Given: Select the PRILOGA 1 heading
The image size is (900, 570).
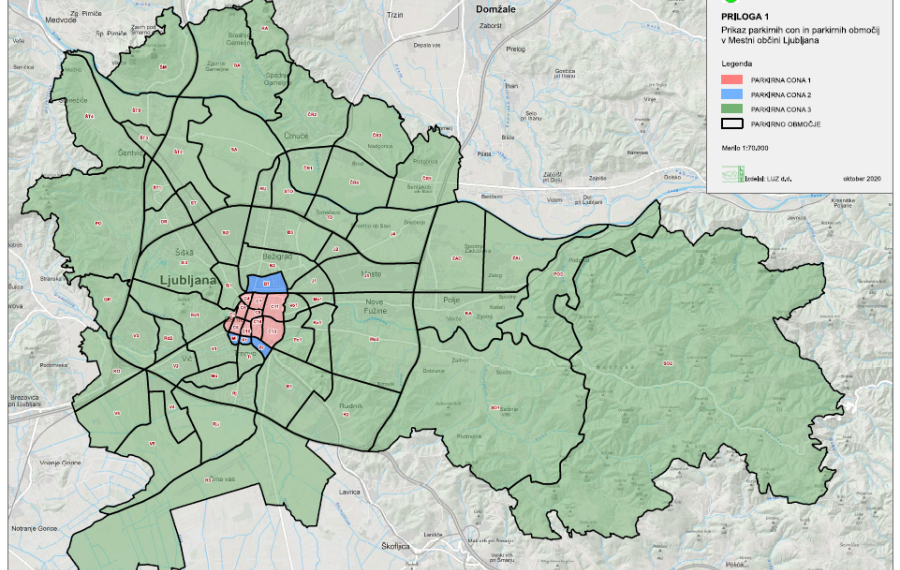Looking at the screenshot, I should 744,17.
